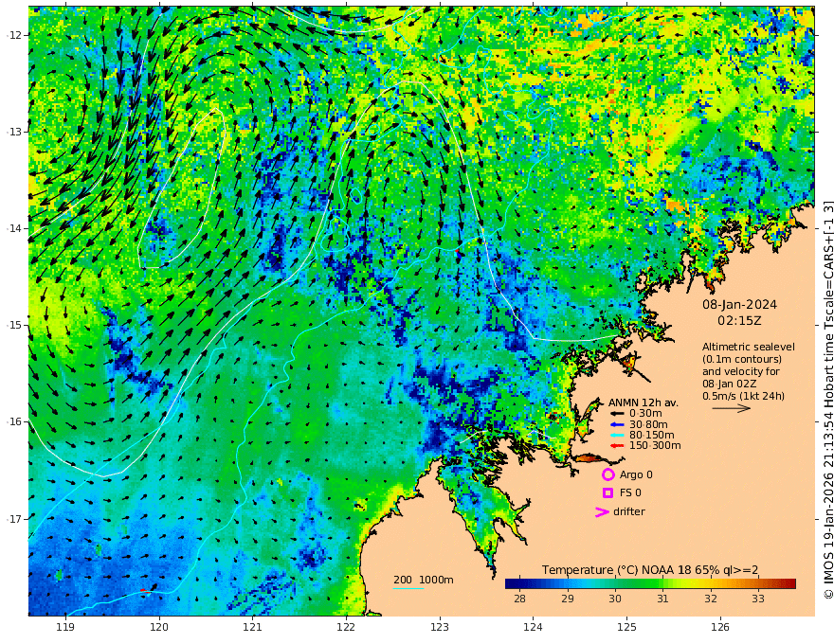
Task: Click the cyan 80-150m legend arrow
Action: click(616, 436)
